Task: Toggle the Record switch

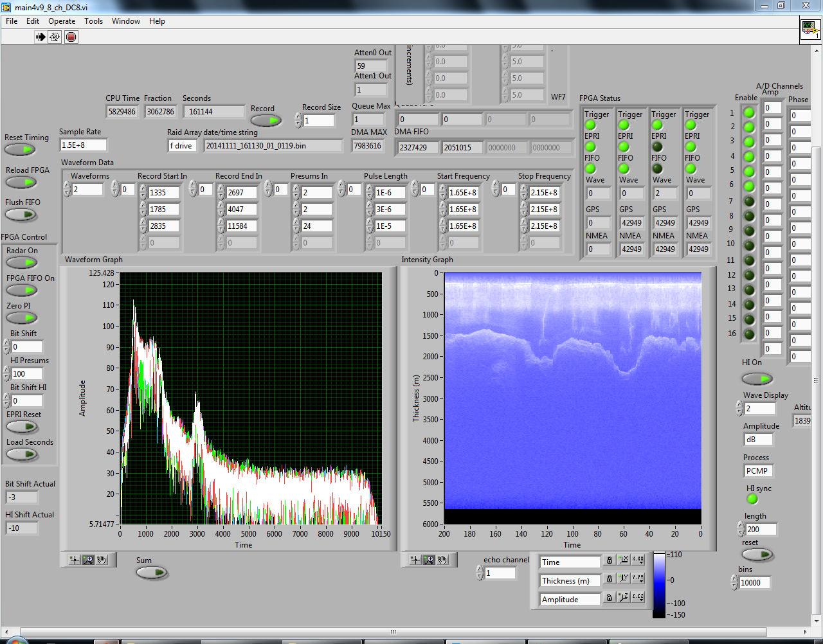Action: coord(266,121)
